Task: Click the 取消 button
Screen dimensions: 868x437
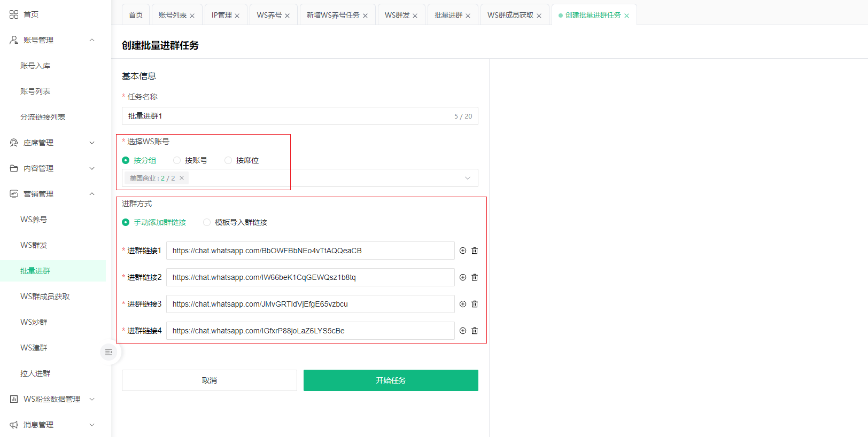Action: pyautogui.click(x=209, y=380)
